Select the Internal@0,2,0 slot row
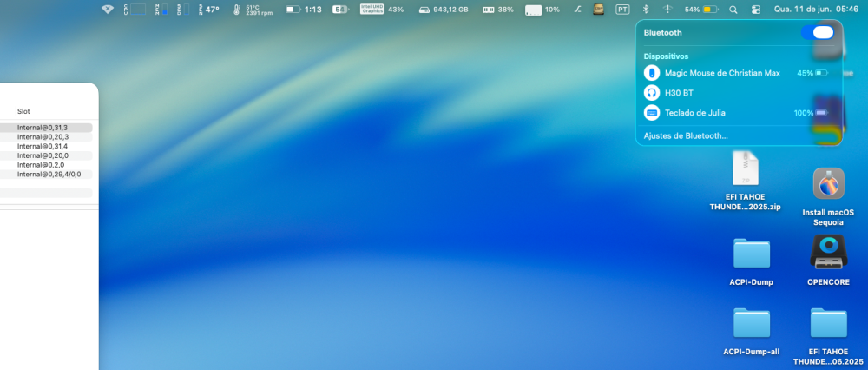 (46, 165)
